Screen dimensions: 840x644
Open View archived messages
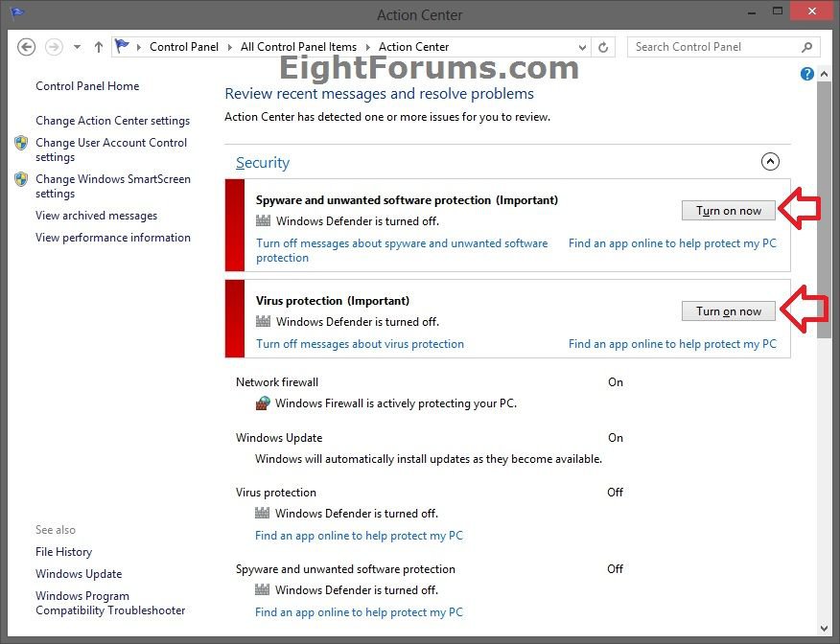(97, 216)
